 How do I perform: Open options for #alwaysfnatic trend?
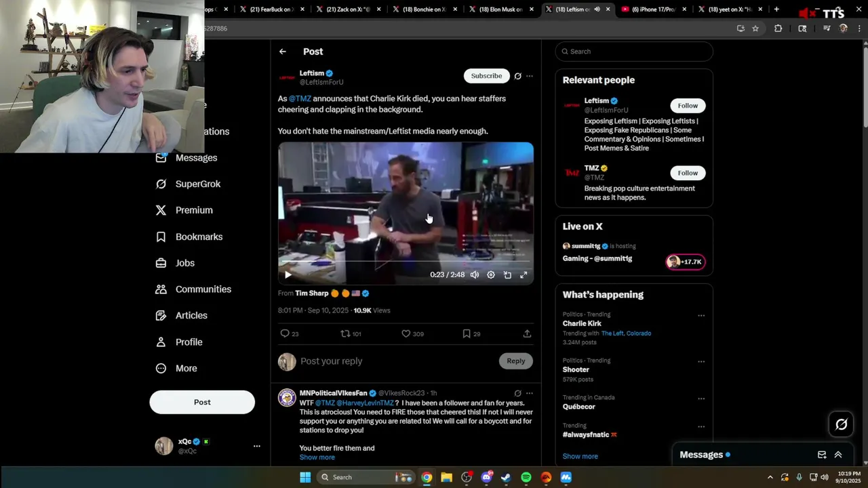tap(701, 427)
